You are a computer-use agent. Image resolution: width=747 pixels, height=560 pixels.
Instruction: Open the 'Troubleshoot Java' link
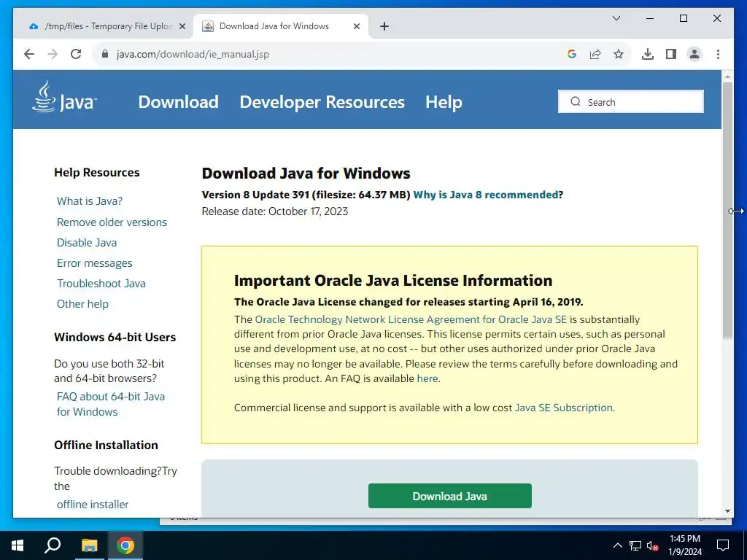point(101,284)
